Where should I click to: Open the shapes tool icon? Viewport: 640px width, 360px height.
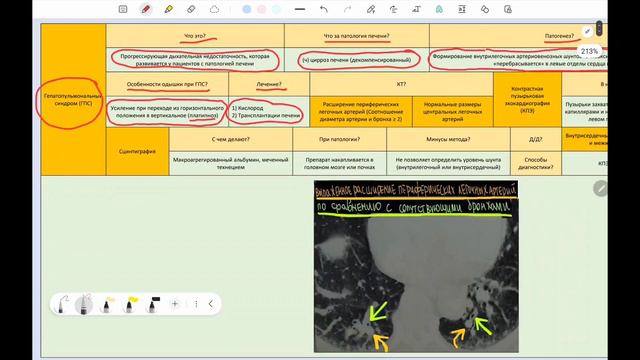[x=485, y=9]
